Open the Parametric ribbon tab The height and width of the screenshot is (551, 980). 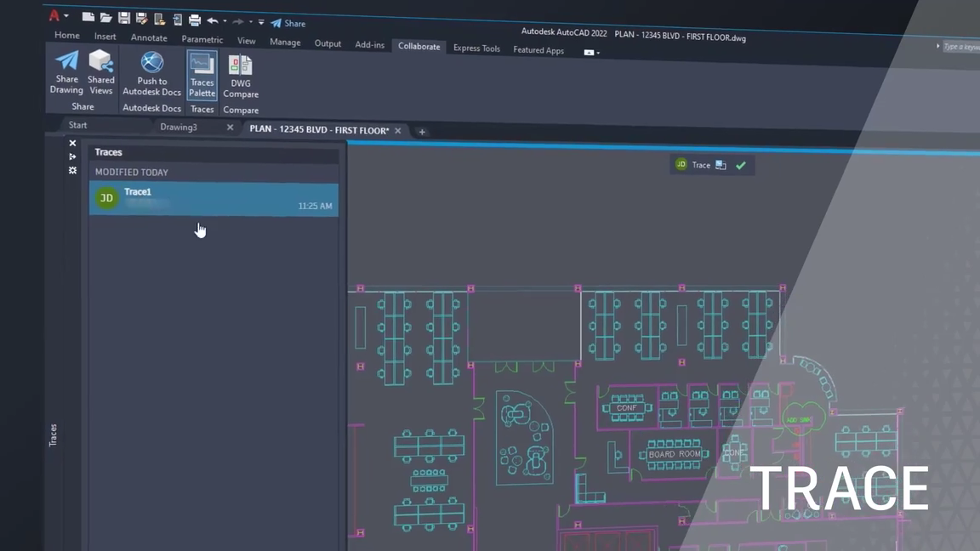pos(202,39)
